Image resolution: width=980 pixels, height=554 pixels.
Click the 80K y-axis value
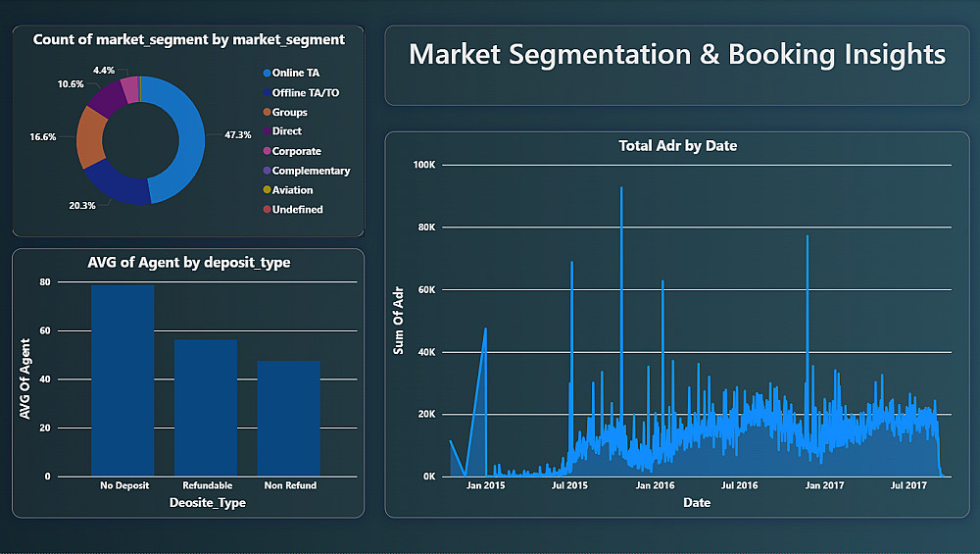(x=427, y=227)
